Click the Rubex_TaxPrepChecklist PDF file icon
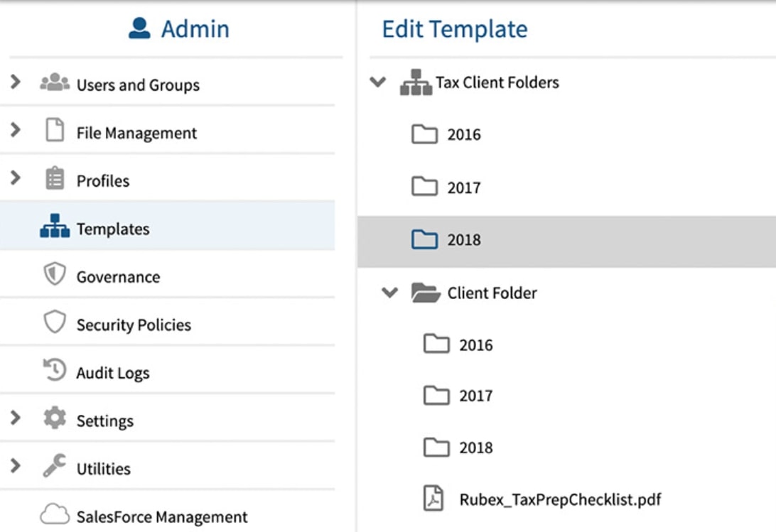This screenshot has height=532, width=776. click(433, 498)
